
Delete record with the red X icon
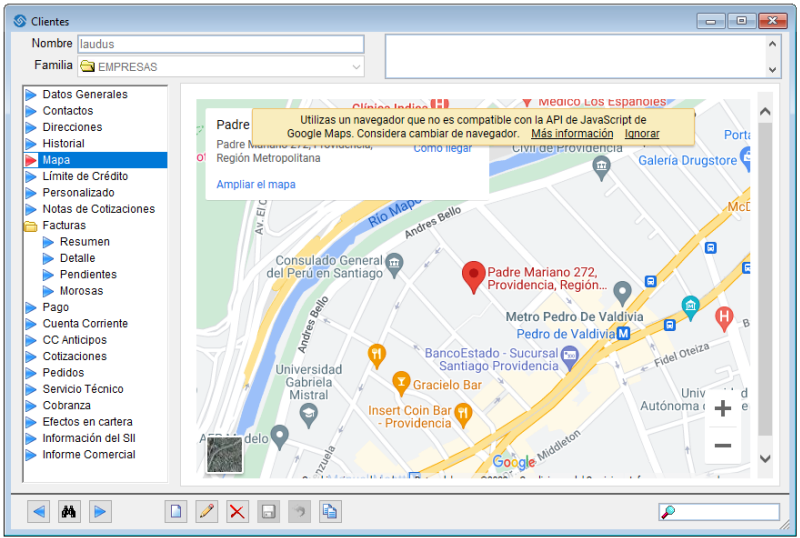[237, 511]
